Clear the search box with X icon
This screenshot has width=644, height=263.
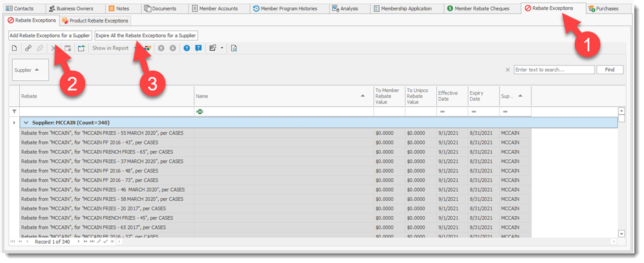tap(508, 70)
